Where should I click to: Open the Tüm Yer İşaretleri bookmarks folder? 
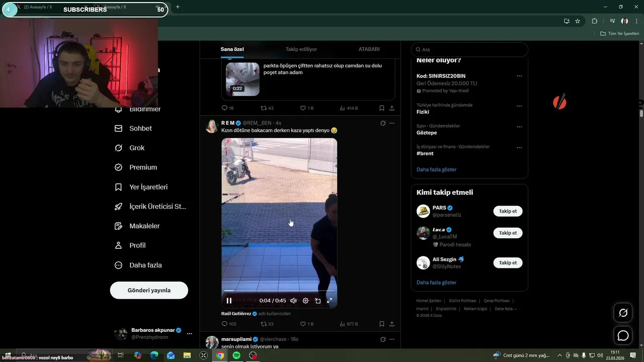(619, 34)
